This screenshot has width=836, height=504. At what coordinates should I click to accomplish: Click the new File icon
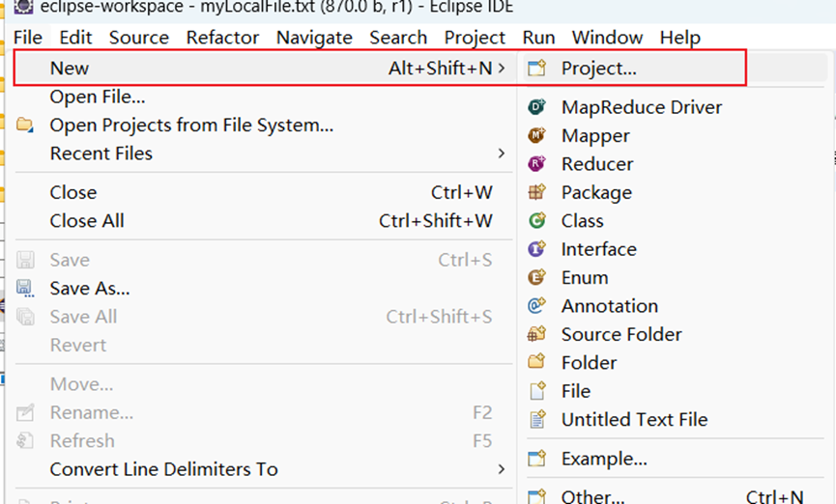(x=537, y=391)
